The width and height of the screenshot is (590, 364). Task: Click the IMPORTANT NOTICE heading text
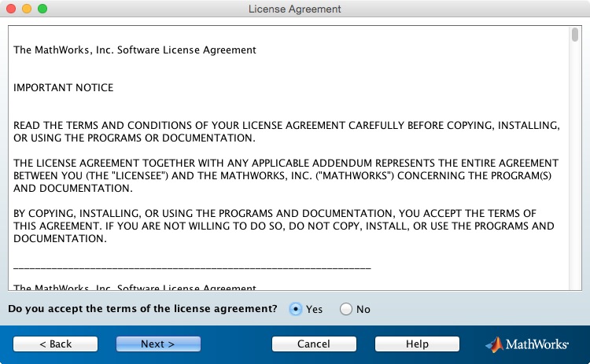pos(63,87)
